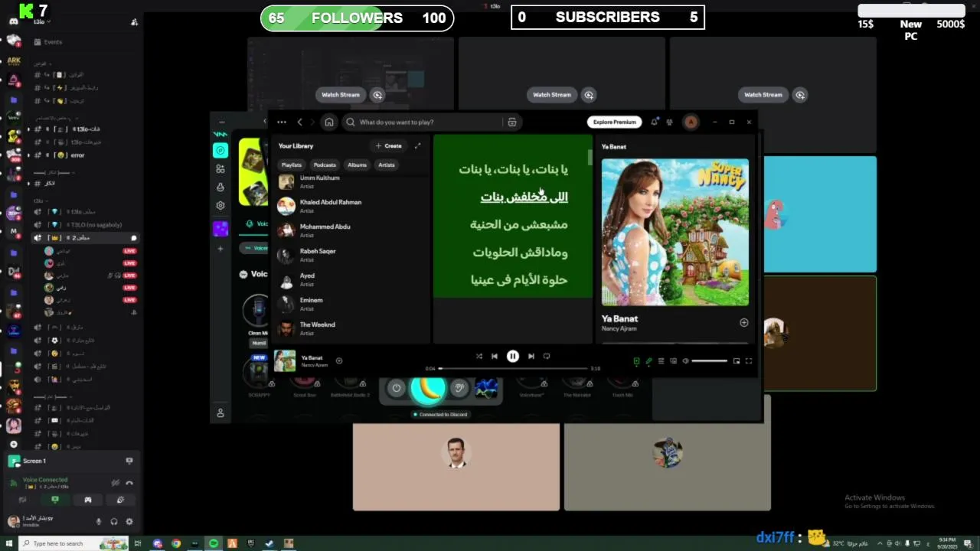Click the Browse icon in Spotify search bar
This screenshot has width=980, height=551.
[x=512, y=122]
